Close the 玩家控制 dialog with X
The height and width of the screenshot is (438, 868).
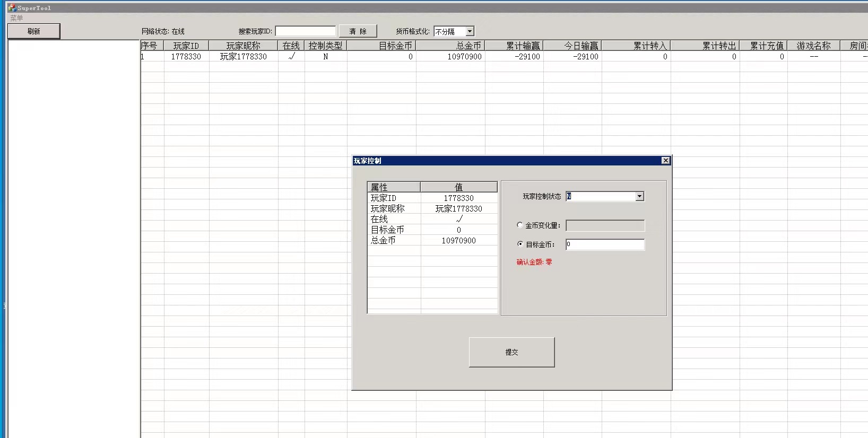665,161
